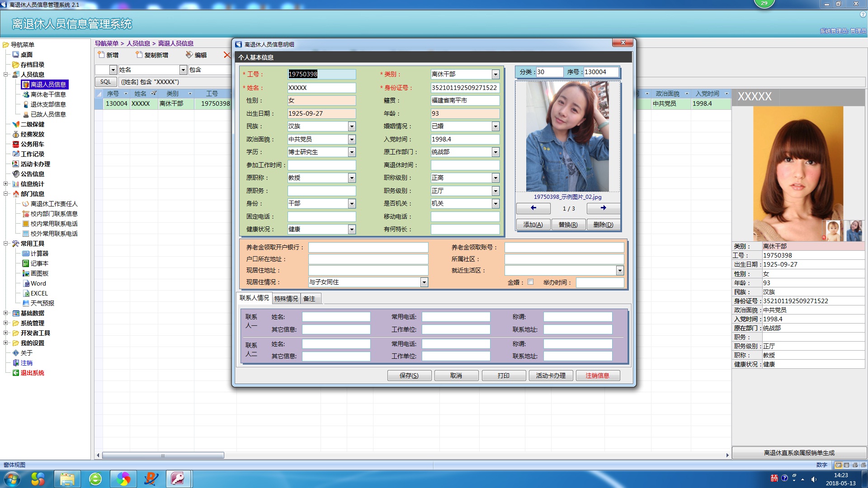The height and width of the screenshot is (488, 868).
Task: Open the 学历 dropdown
Action: [352, 152]
